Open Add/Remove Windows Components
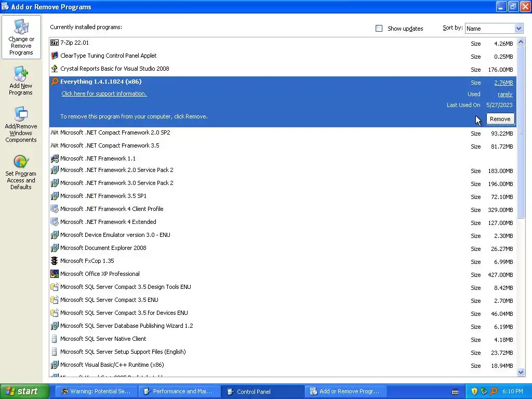The image size is (532, 399). (21, 125)
